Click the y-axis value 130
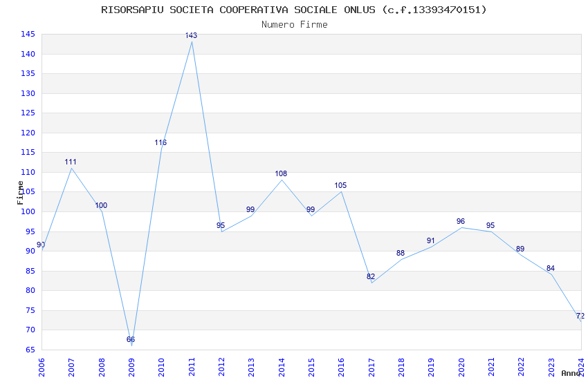The width and height of the screenshot is (588, 380). [x=28, y=93]
